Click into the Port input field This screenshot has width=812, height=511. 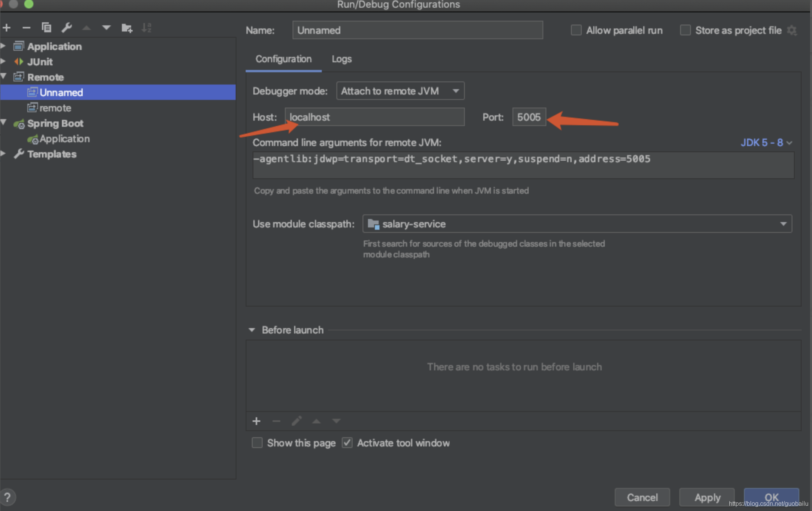point(529,117)
